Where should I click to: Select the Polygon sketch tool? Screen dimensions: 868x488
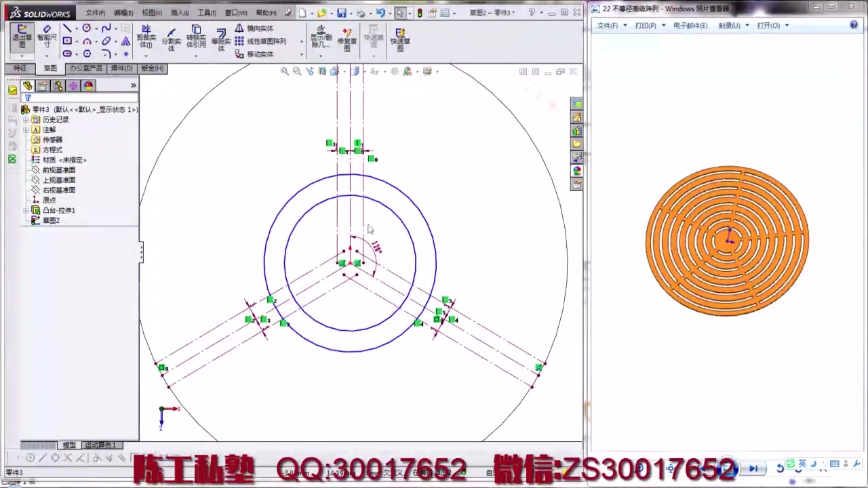pyautogui.click(x=87, y=54)
